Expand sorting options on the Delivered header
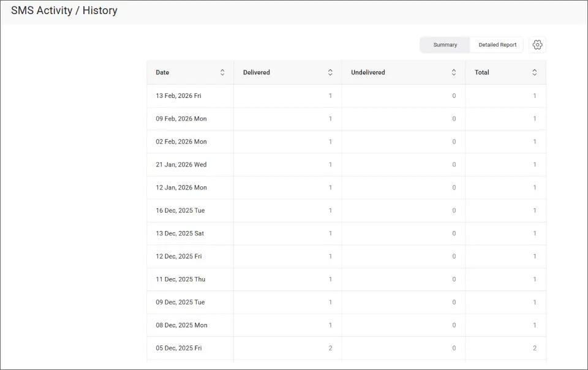 pos(331,72)
